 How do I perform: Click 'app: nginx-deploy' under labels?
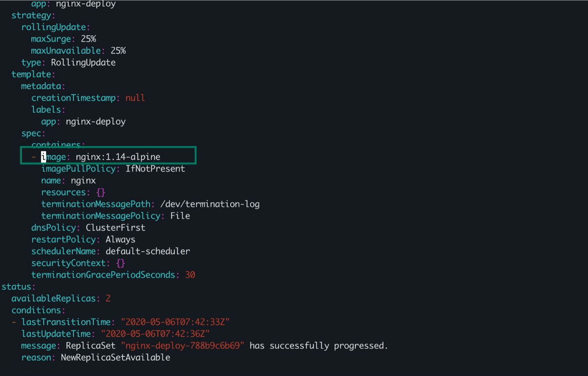83,122
